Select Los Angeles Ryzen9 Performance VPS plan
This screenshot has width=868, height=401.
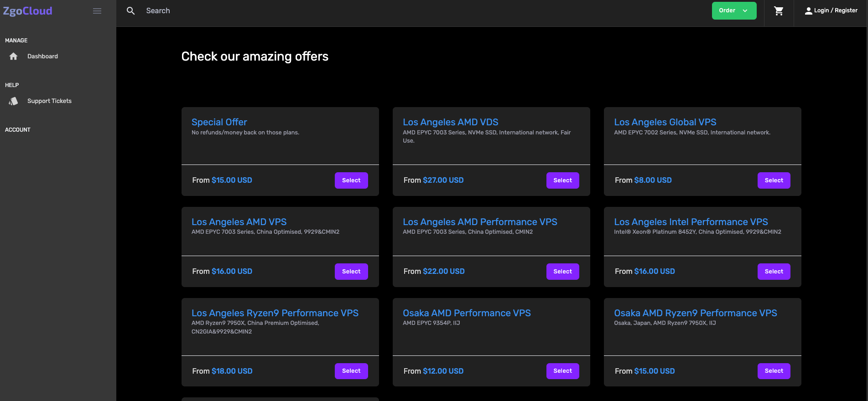pos(351,371)
